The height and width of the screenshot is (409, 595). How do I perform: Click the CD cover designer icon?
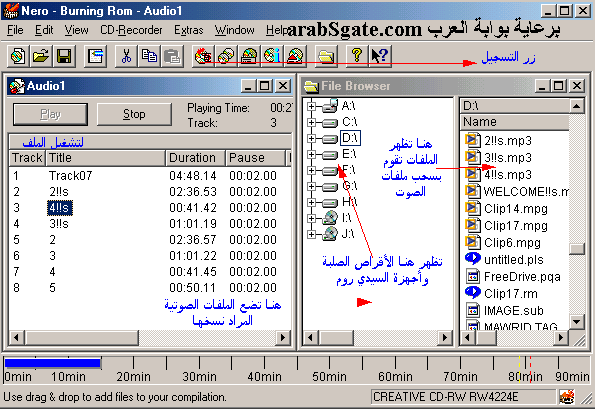pos(249,57)
